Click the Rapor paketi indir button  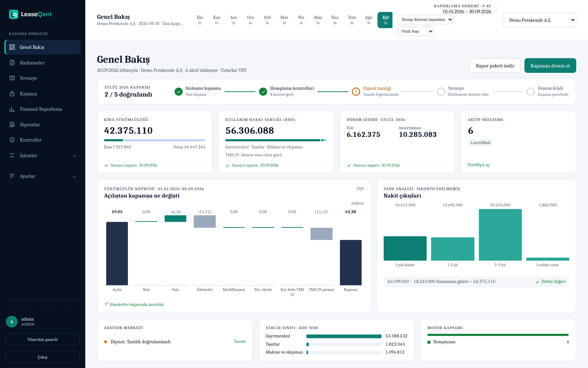(x=495, y=66)
